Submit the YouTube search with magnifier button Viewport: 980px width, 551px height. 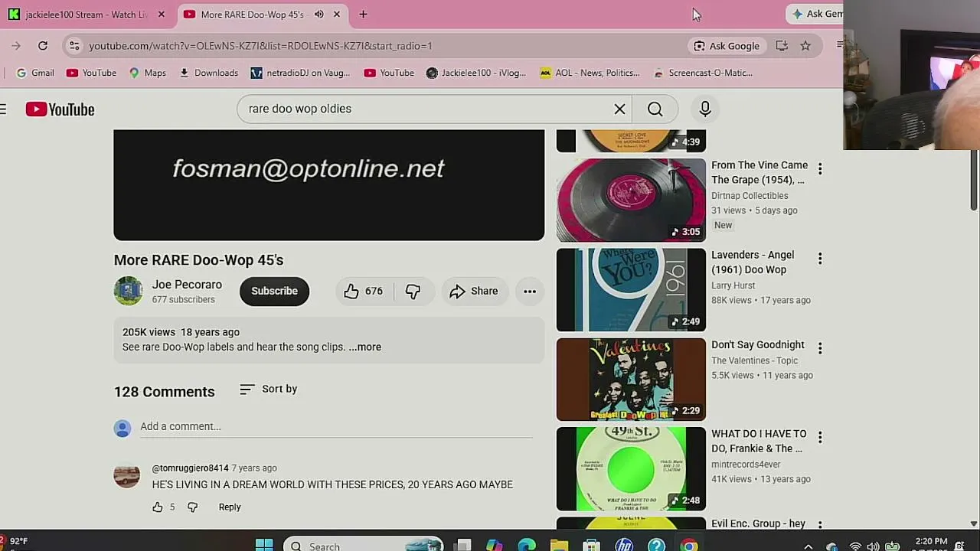(655, 109)
